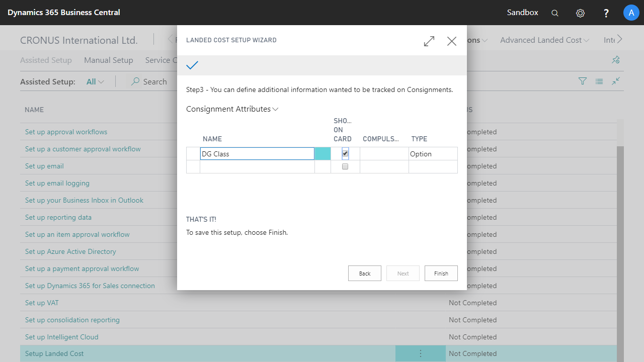
Task: Click the Dynamics 365 Business Central title
Action: [x=64, y=13]
